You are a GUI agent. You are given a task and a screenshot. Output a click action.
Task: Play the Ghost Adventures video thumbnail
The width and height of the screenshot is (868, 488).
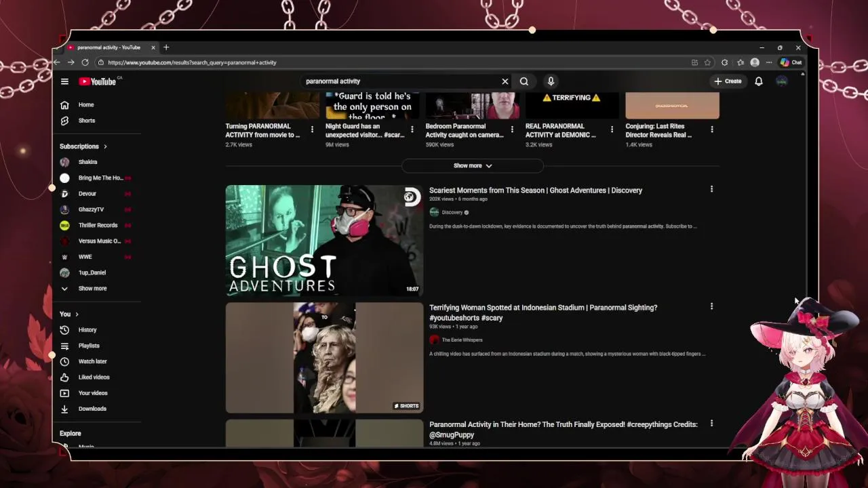[324, 241]
